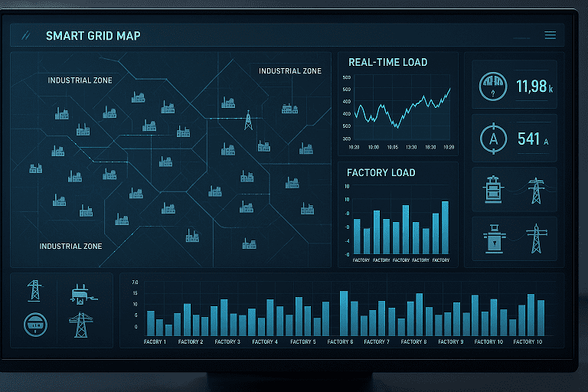Viewport: 588px width, 392px height.
Task: Click the plug charger icon in bottom-left panel
Action: (x=80, y=293)
